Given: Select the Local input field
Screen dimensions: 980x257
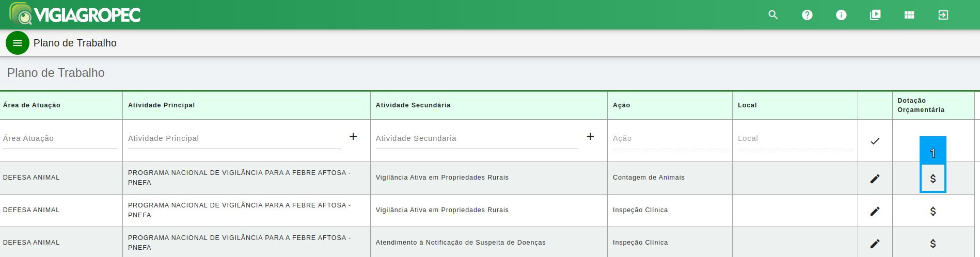Looking at the screenshot, I should coord(795,138).
